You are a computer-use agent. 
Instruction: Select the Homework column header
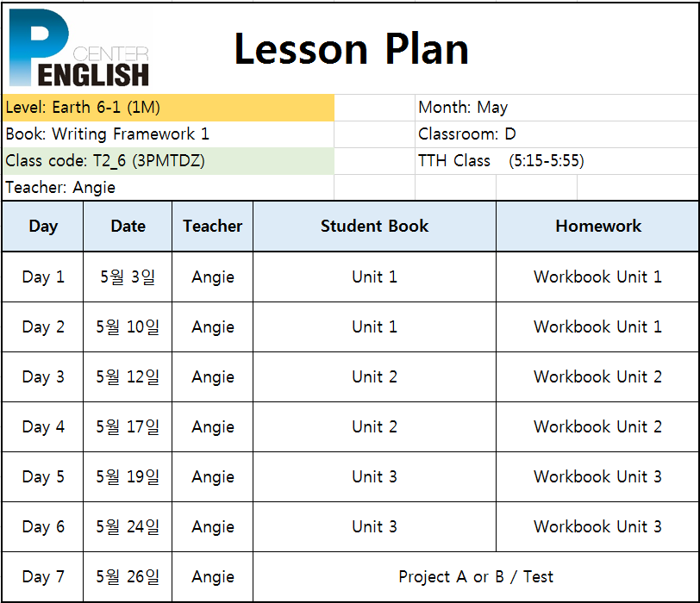[x=597, y=226]
